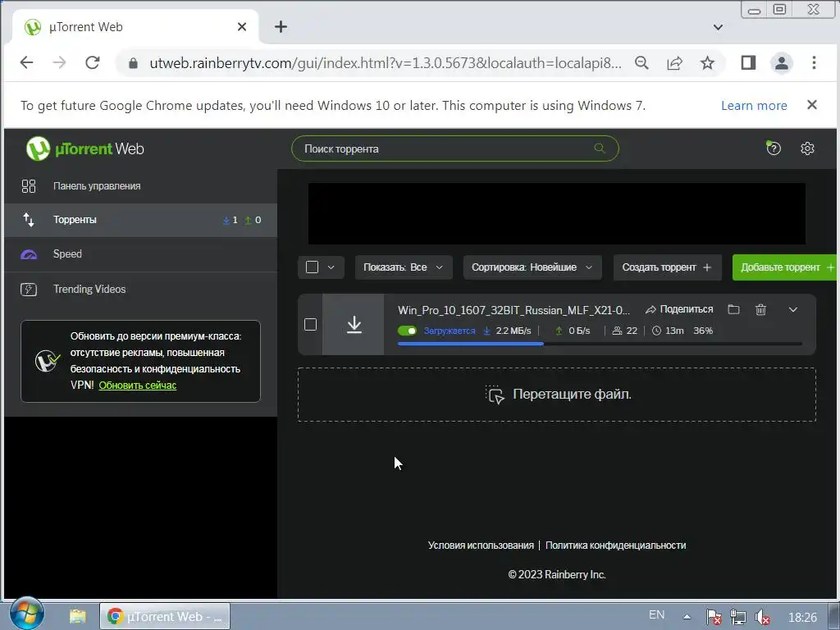Click the Поиск торрента search field
Screen dimensions: 840x630
454,148
